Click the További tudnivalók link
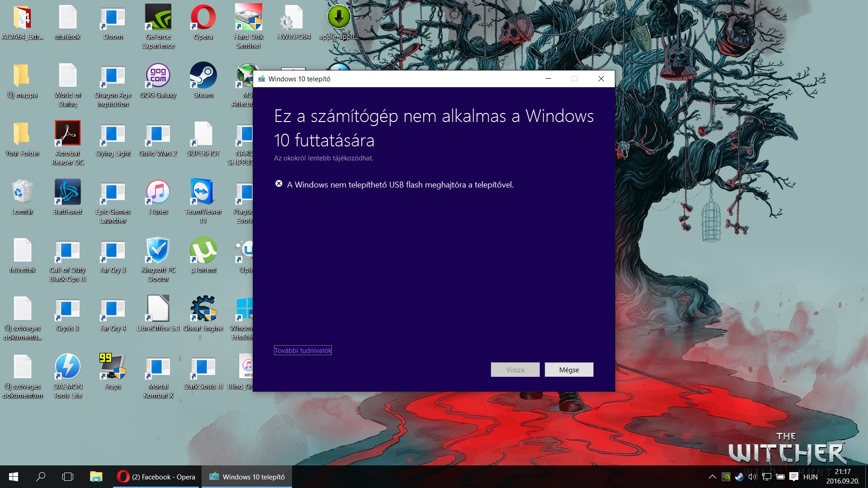The image size is (868, 488). [x=302, y=350]
